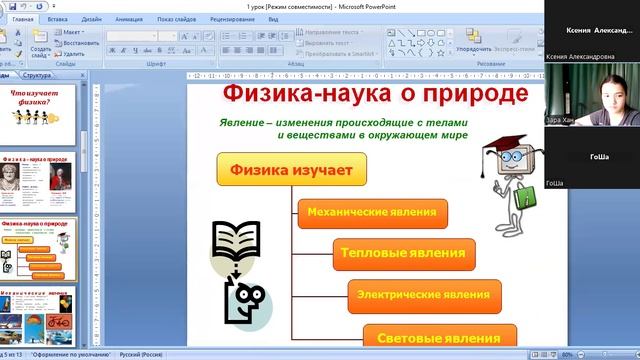Open the Дизайн ribbon tab
The image size is (640, 360).
tap(91, 19)
